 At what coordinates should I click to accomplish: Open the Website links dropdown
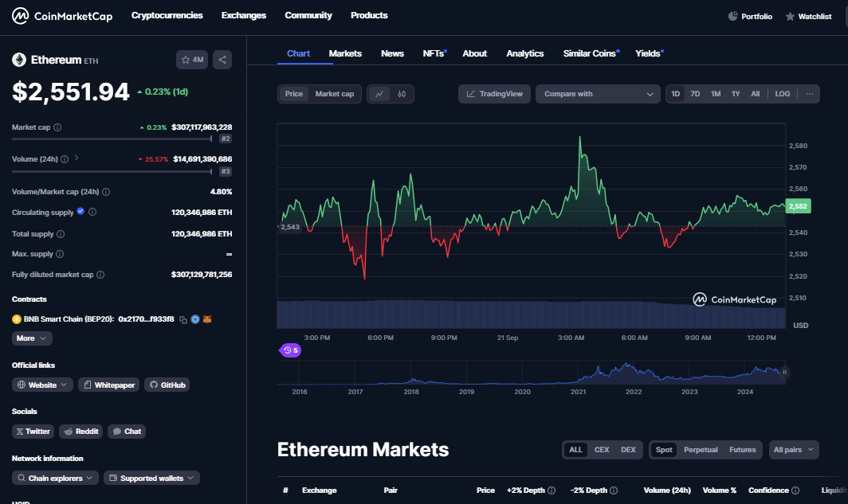coord(42,385)
